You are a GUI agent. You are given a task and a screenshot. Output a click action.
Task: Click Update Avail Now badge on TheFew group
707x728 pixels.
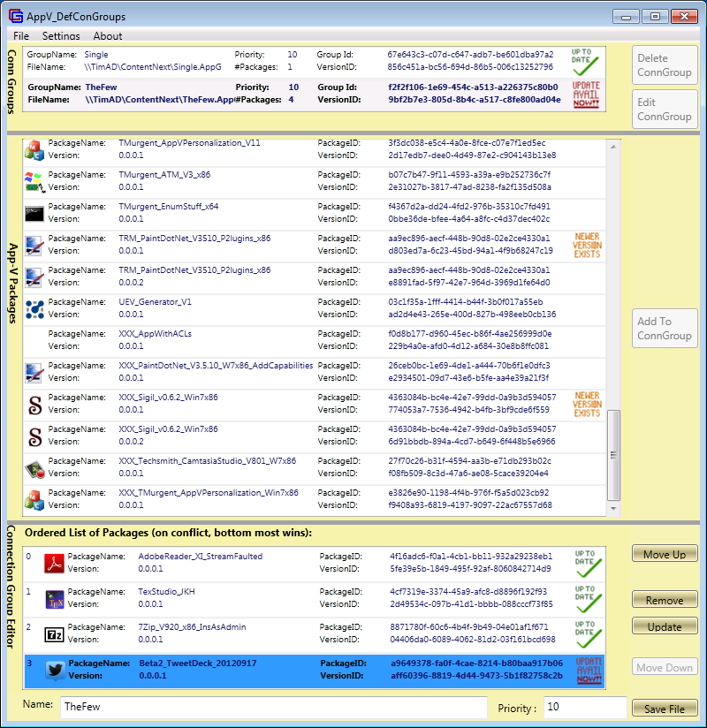click(586, 95)
